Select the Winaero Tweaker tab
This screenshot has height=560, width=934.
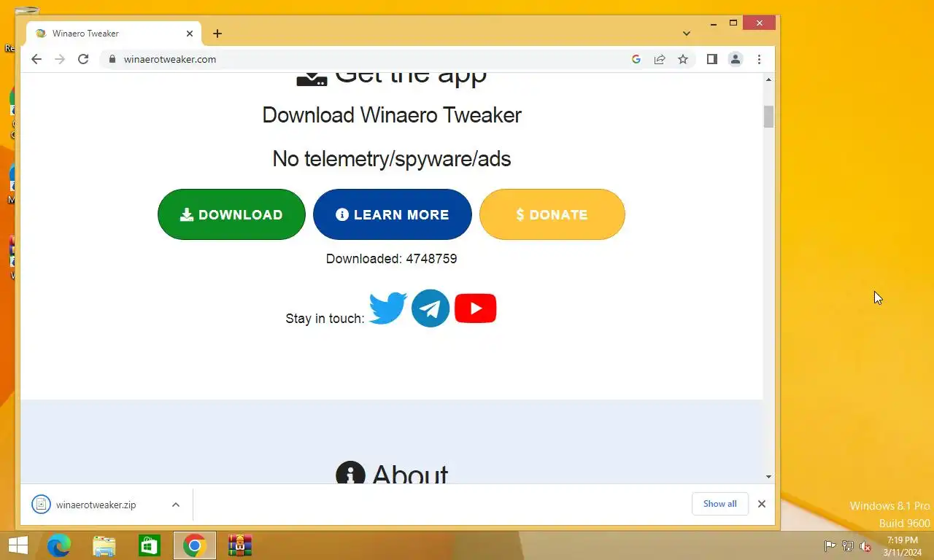pyautogui.click(x=114, y=34)
